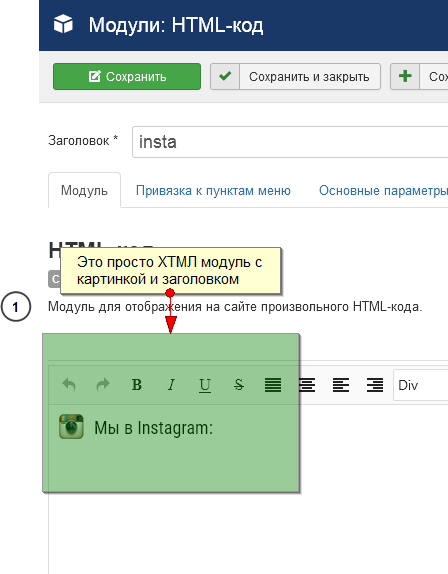
Task: Toggle Italic formatting
Action: tap(171, 385)
